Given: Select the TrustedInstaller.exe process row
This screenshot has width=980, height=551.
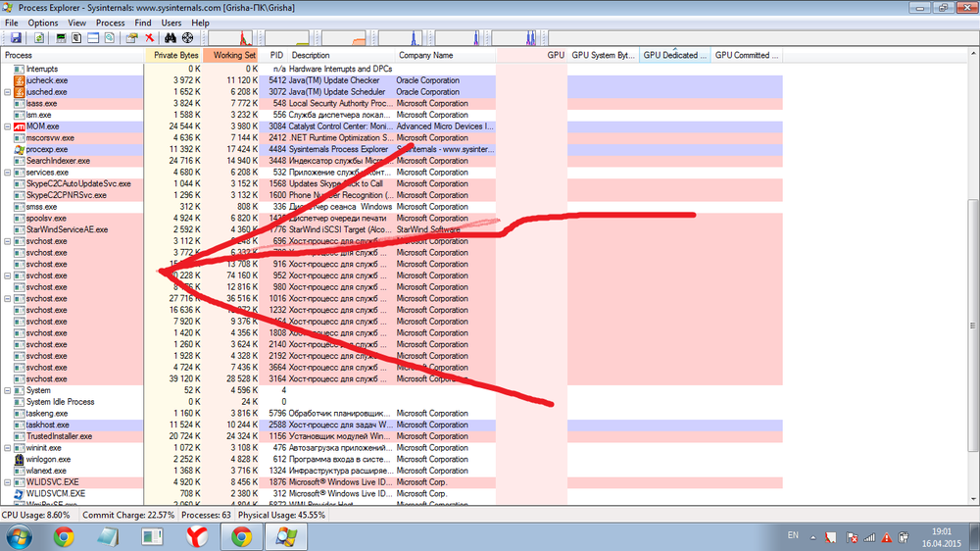Looking at the screenshot, I should [x=391, y=436].
